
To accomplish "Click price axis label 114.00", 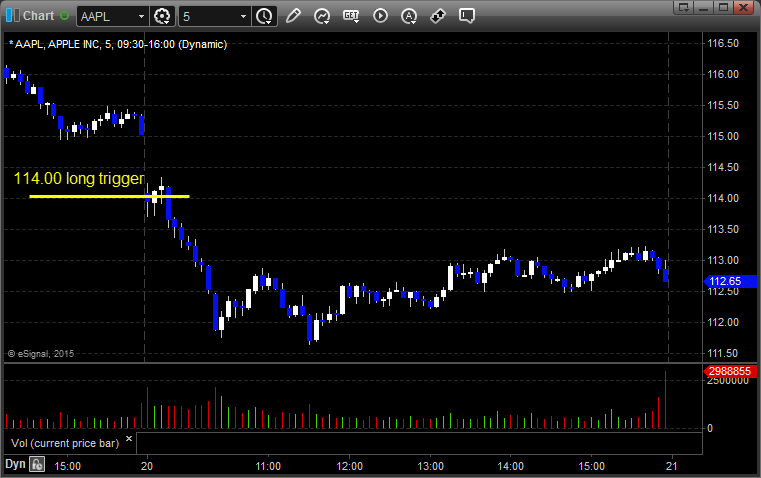I will click(x=723, y=198).
